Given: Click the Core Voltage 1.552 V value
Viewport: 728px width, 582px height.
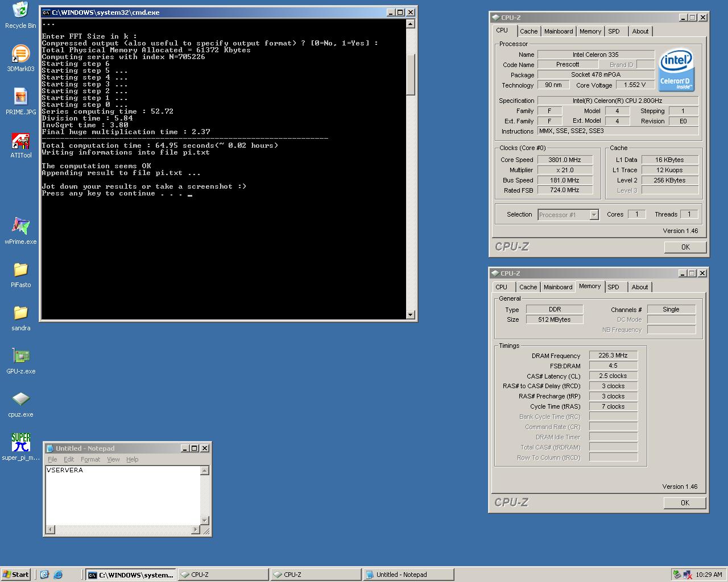Looking at the screenshot, I should [x=635, y=85].
